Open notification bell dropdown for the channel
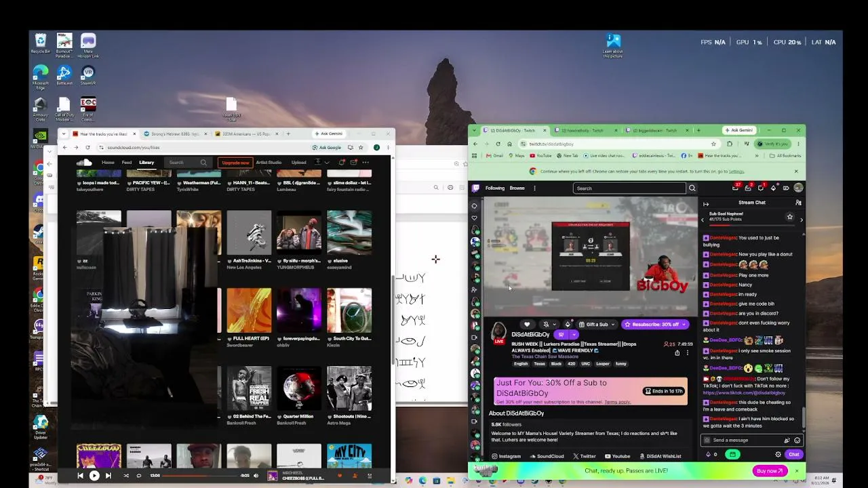The image size is (868, 488). 549,325
